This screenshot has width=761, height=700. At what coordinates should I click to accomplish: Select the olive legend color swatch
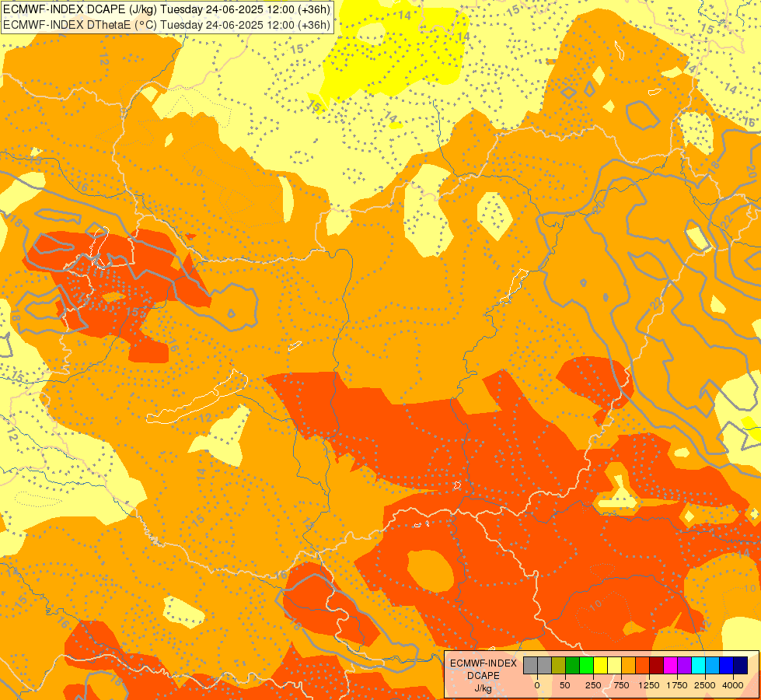pos(558,665)
